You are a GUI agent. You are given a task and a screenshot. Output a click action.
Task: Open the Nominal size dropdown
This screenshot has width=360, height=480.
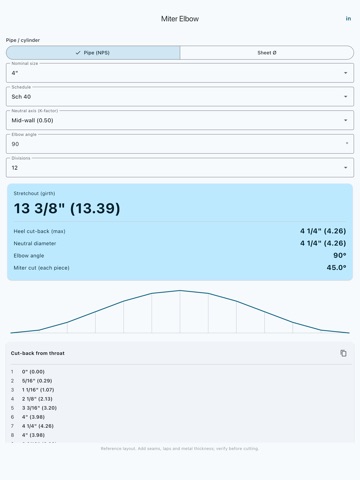(x=180, y=73)
